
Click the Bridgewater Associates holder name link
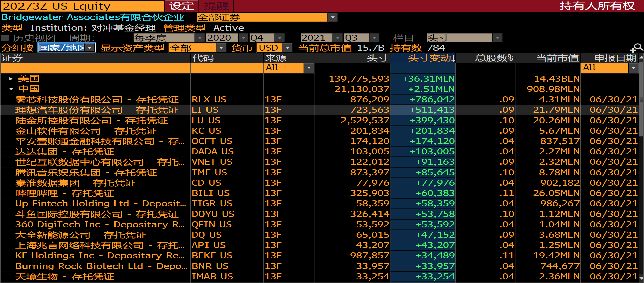point(93,17)
